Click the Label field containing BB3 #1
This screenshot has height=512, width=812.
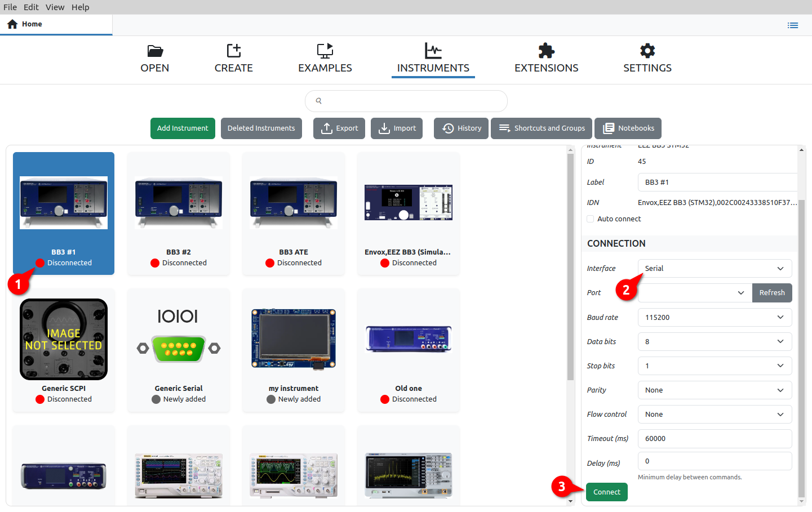(718, 182)
